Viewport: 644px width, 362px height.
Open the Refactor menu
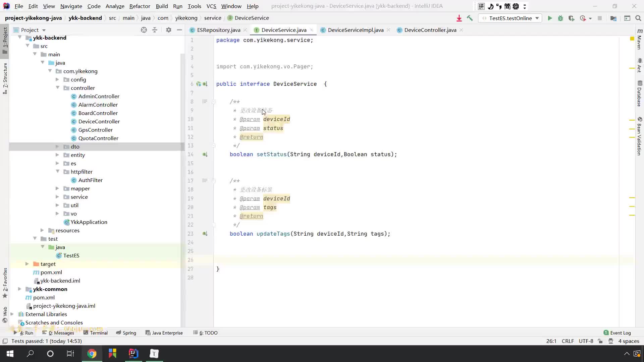pyautogui.click(x=140, y=6)
